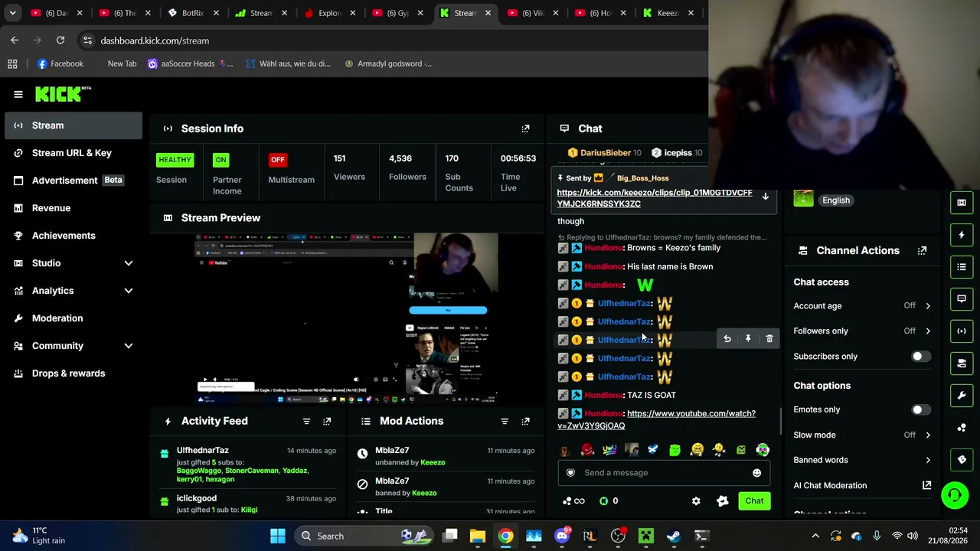Image resolution: width=980 pixels, height=551 pixels.
Task: Switch to the BotRix browser tab
Action: point(193,13)
